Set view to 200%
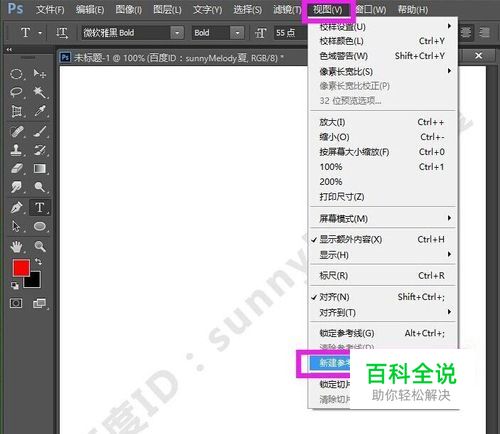The image size is (500, 434). (383, 182)
